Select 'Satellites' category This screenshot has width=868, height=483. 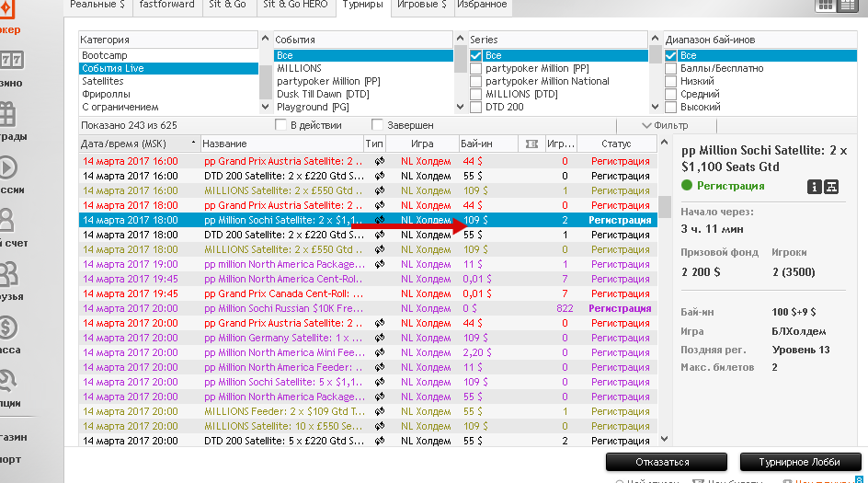(x=168, y=82)
